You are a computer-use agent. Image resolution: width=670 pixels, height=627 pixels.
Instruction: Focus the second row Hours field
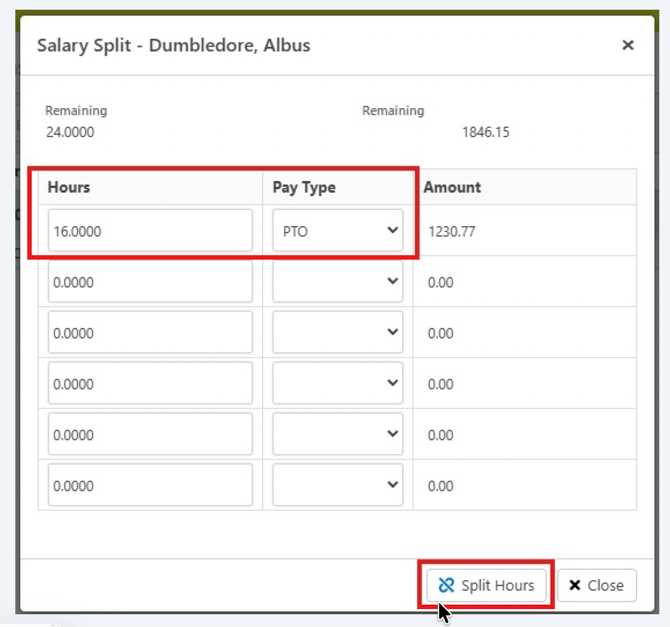[x=150, y=282]
